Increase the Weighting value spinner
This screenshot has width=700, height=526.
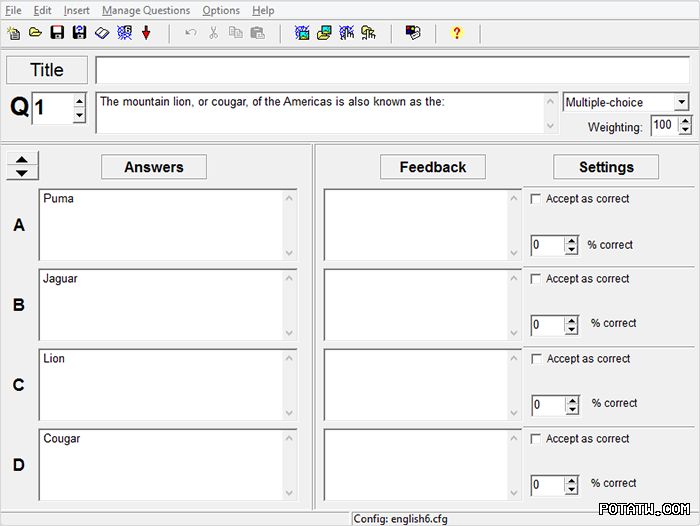[x=685, y=121]
